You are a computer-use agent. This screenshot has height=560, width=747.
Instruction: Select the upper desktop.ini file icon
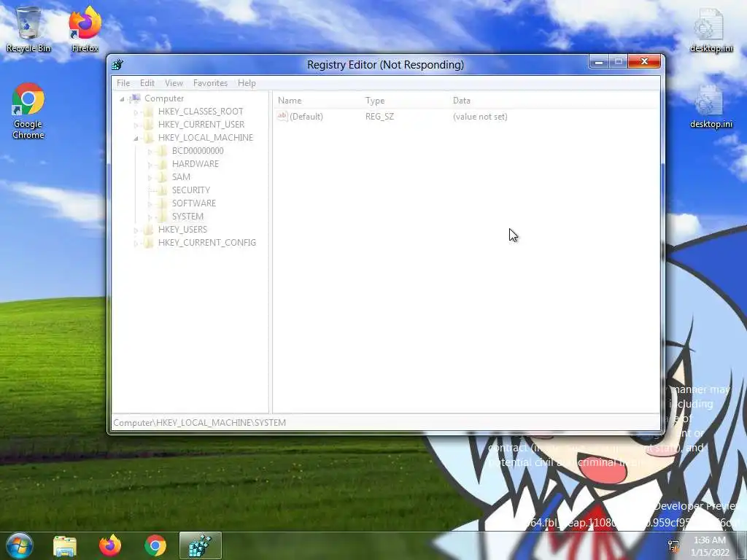pyautogui.click(x=711, y=31)
